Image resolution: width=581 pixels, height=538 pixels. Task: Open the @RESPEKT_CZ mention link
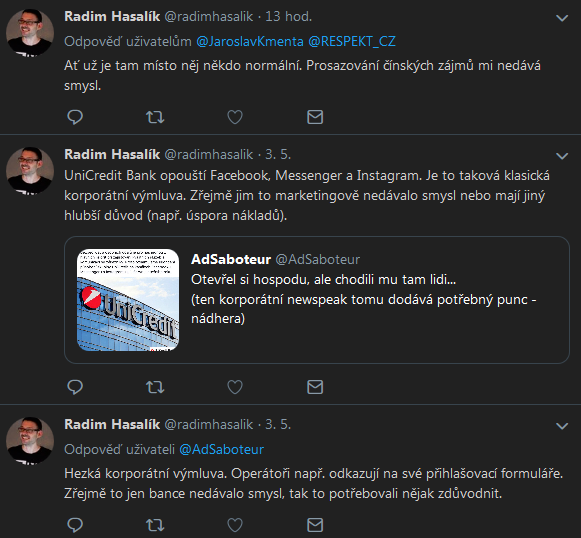tap(352, 41)
